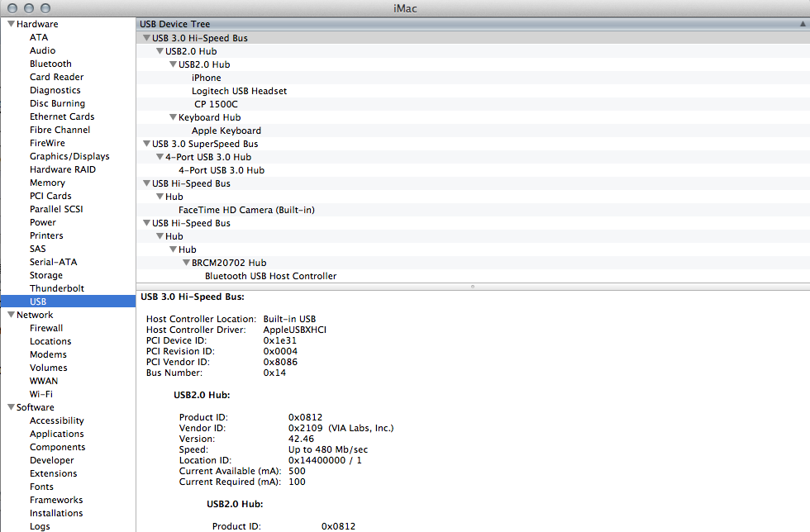Click Location ID value 0x14400000 / 1
This screenshot has width=810, height=532.
(325, 460)
